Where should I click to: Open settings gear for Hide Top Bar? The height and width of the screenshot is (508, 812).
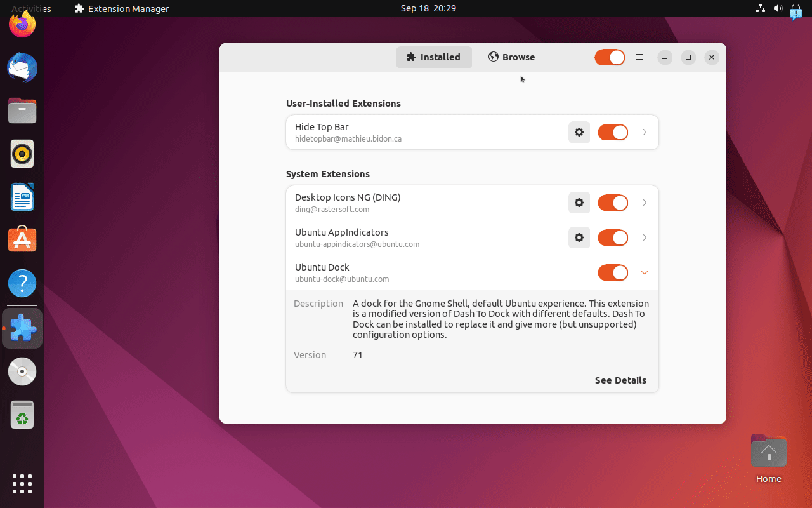click(579, 132)
